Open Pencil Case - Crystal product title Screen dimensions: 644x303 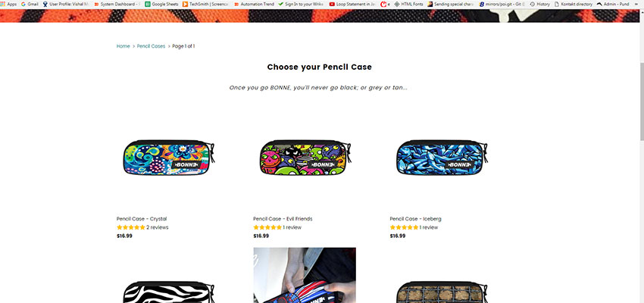142,219
